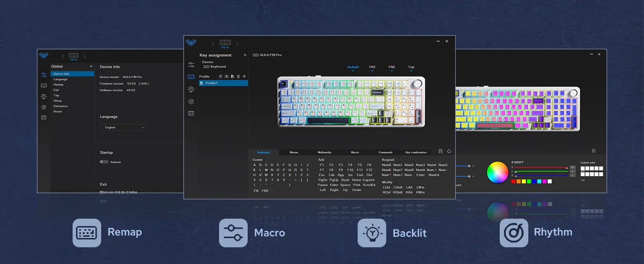Switch to the Key combination tab
The height and width of the screenshot is (264, 644).
click(416, 152)
